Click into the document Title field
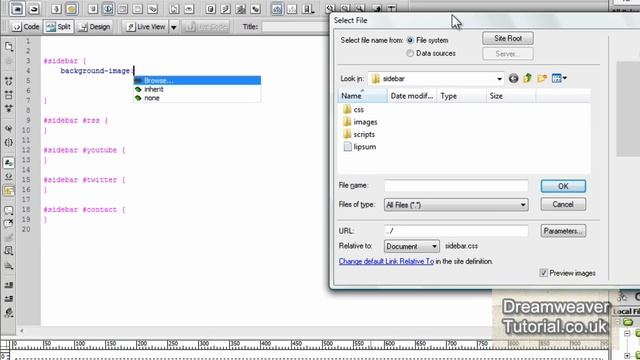This screenshot has height=360, width=640. point(295,27)
